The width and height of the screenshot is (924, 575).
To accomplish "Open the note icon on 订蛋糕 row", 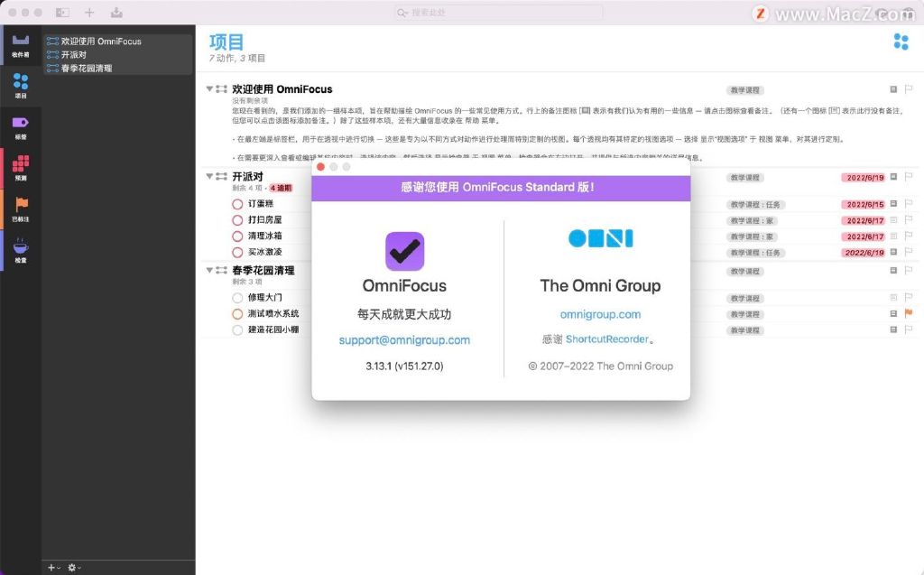I will pos(893,203).
